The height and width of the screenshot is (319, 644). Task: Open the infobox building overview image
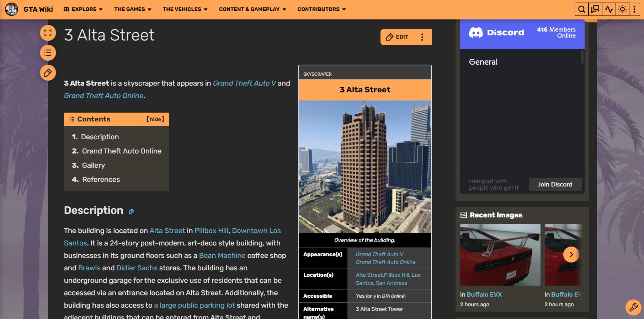point(365,167)
